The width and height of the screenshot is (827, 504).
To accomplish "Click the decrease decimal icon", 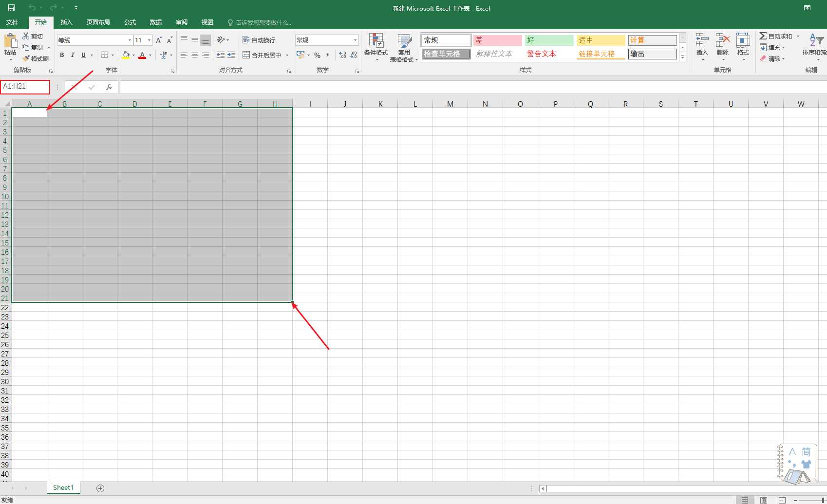I will pyautogui.click(x=354, y=55).
